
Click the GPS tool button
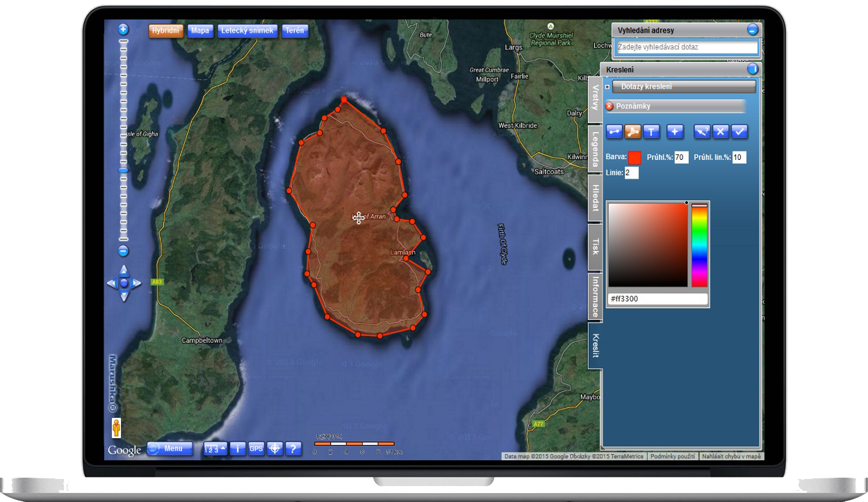tap(256, 449)
